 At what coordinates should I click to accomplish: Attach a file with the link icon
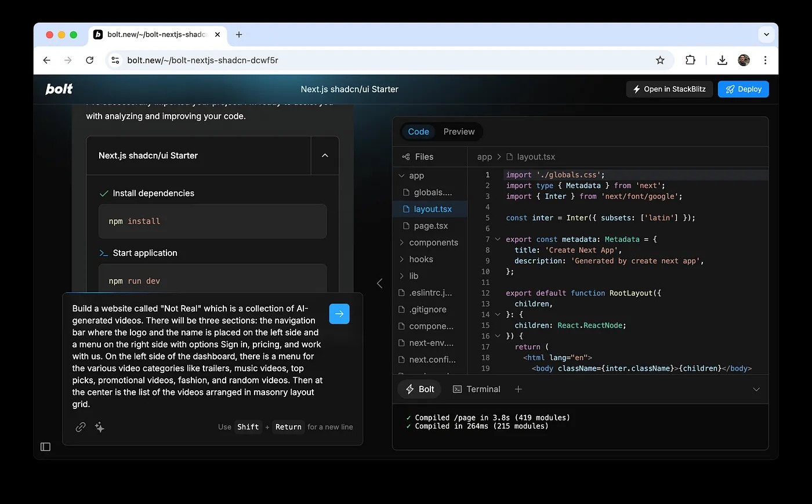click(x=81, y=427)
